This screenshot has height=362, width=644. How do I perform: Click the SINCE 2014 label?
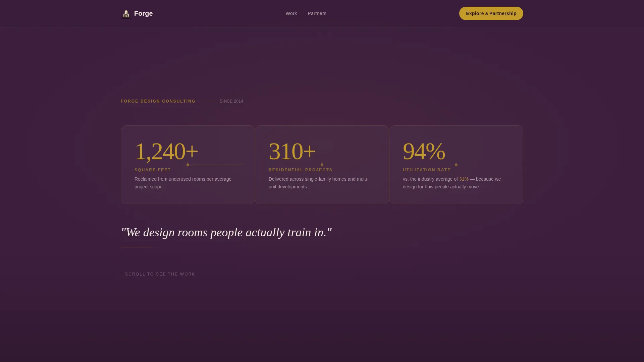(x=231, y=101)
